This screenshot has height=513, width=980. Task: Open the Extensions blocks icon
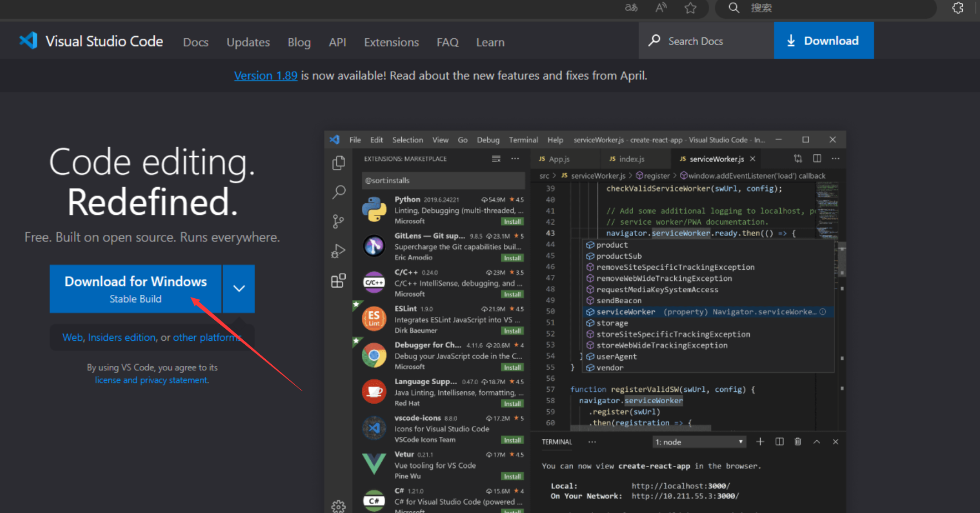click(x=339, y=280)
